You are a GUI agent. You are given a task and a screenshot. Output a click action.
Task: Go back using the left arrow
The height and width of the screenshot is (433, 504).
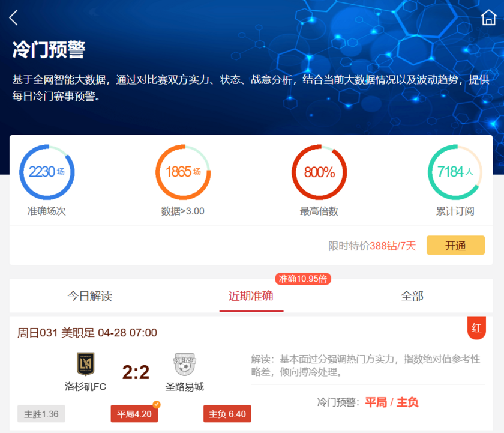point(13,17)
